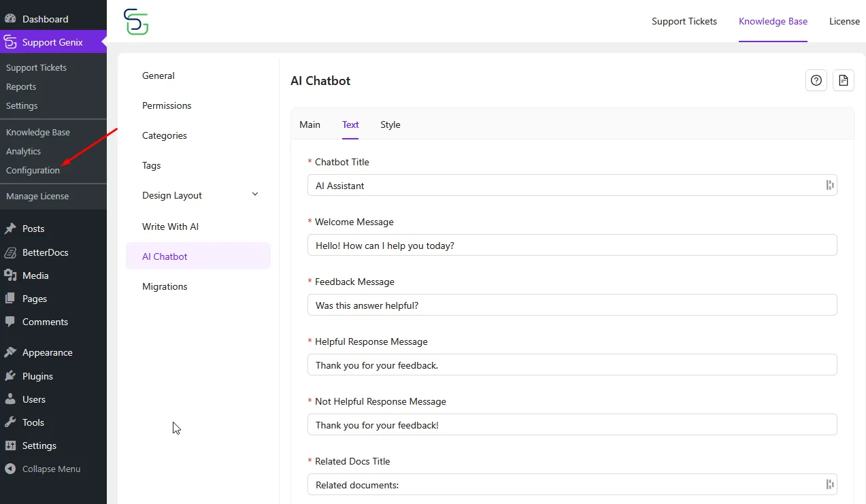Image resolution: width=866 pixels, height=504 pixels.
Task: Click the help question mark icon
Action: pyautogui.click(x=816, y=80)
